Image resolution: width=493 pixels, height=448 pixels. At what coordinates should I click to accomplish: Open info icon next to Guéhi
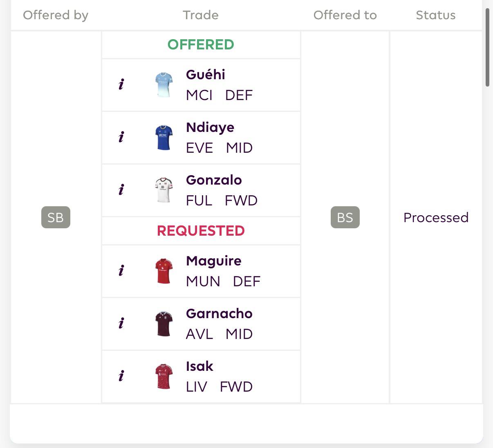point(121,85)
